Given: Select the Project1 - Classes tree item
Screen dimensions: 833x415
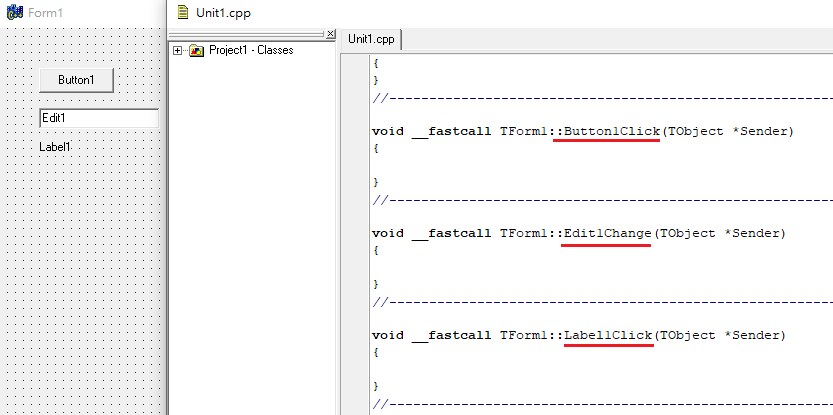Looking at the screenshot, I should coord(251,50).
